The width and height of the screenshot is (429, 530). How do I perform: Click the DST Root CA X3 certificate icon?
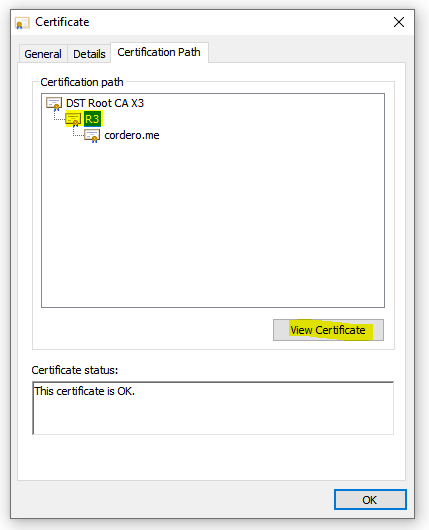point(54,103)
